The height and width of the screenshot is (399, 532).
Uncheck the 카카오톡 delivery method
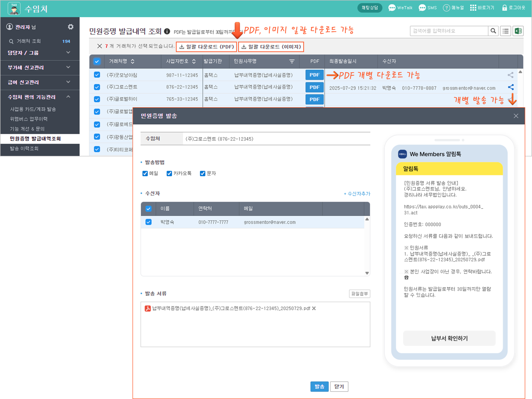(169, 173)
